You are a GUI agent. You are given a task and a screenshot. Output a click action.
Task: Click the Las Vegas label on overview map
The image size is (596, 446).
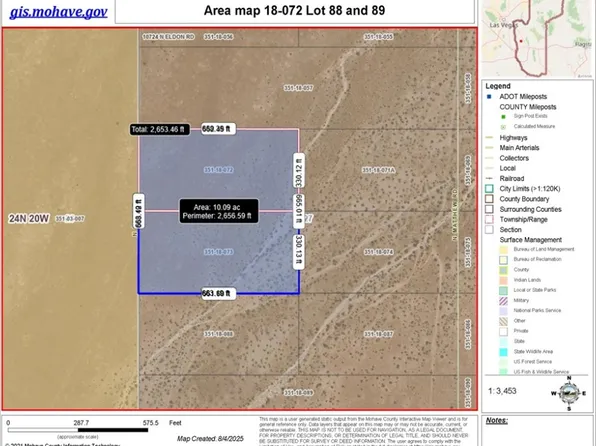click(504, 25)
